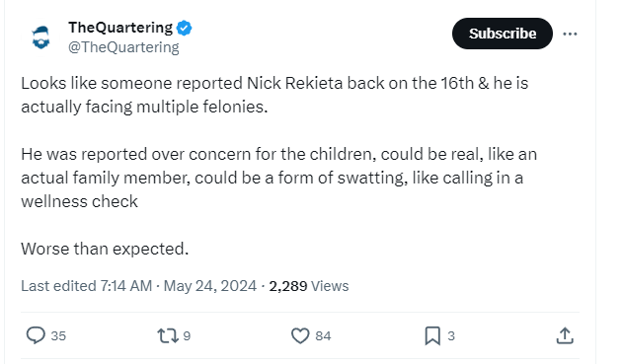
Task: Open the three-dot more options menu
Action: [x=570, y=35]
